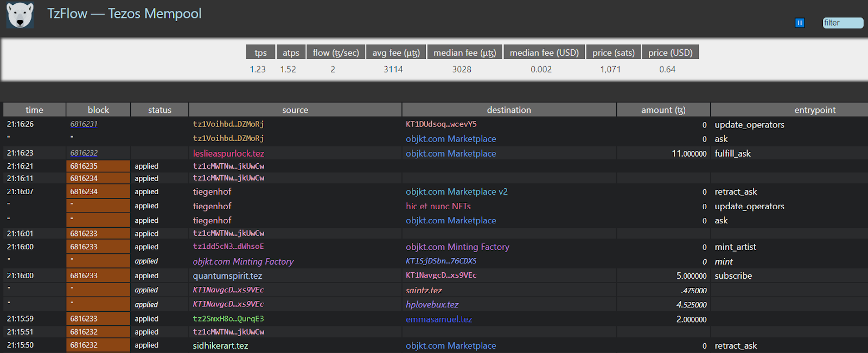Sort by the time column header

point(34,110)
